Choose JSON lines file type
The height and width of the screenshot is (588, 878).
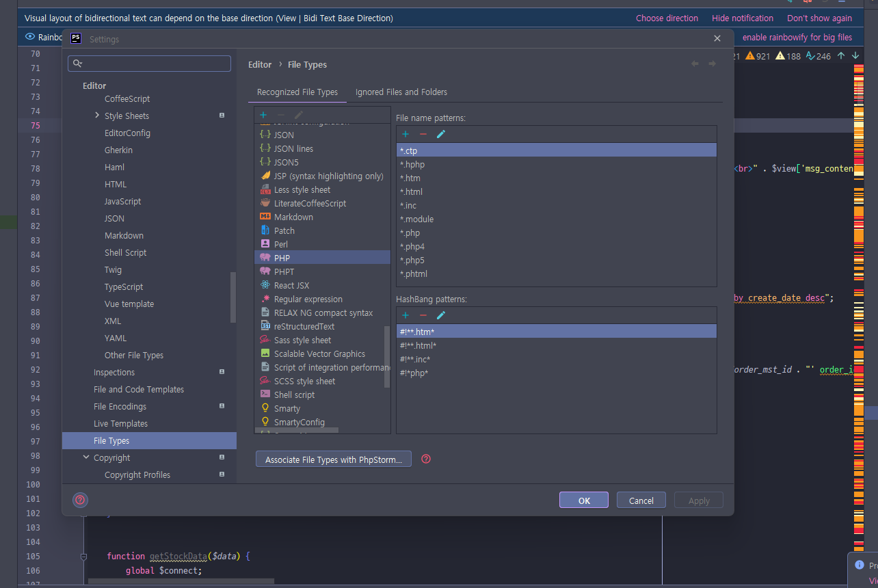322,148
